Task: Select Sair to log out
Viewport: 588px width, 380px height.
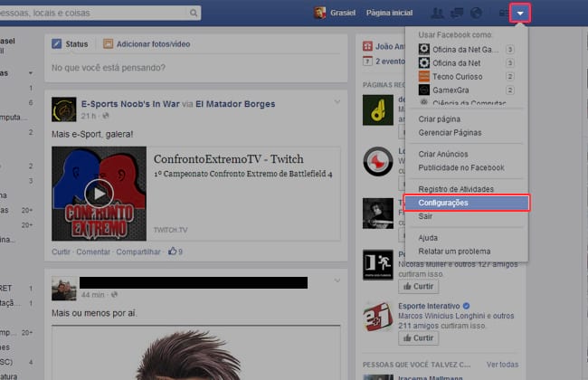Action: point(425,216)
